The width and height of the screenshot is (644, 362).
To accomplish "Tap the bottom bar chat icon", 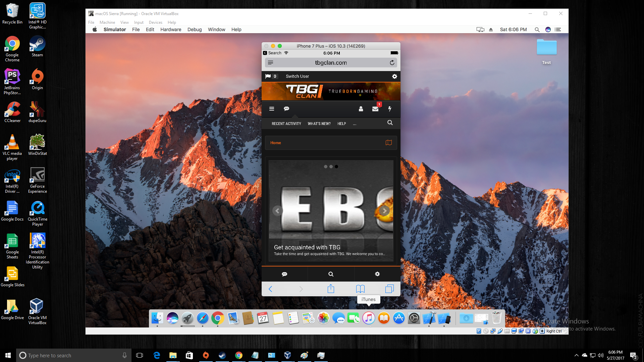I will (x=284, y=274).
